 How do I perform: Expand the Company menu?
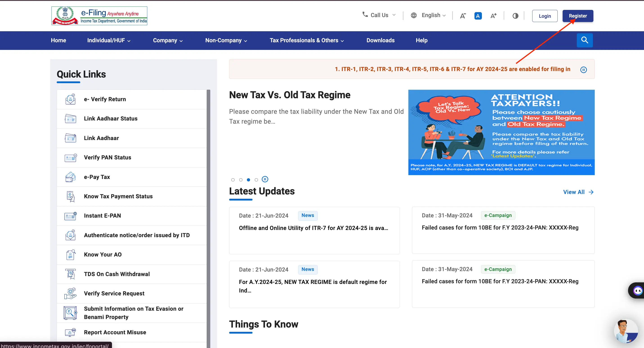(168, 40)
